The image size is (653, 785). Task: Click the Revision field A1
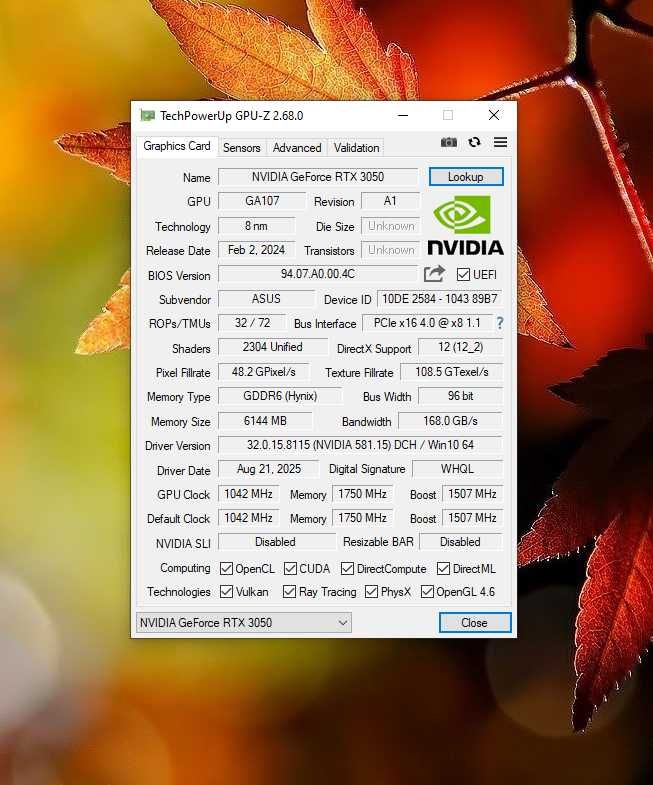pyautogui.click(x=390, y=201)
